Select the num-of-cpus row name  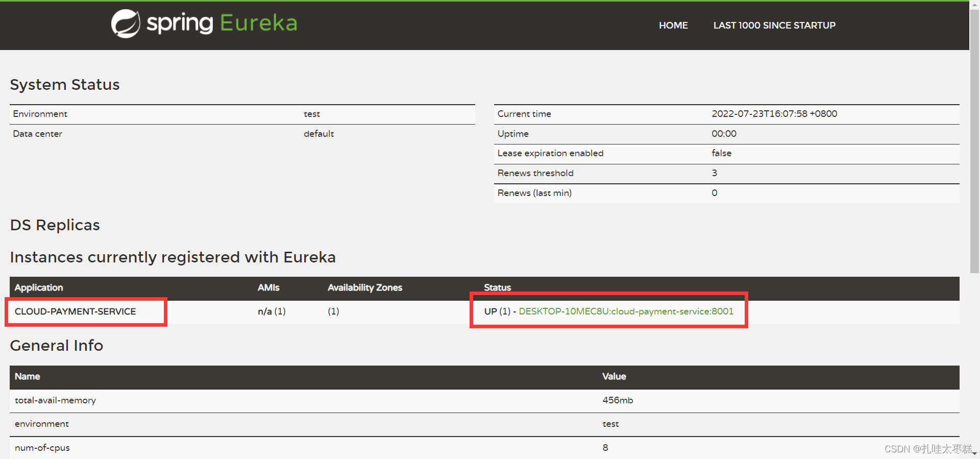click(x=42, y=448)
